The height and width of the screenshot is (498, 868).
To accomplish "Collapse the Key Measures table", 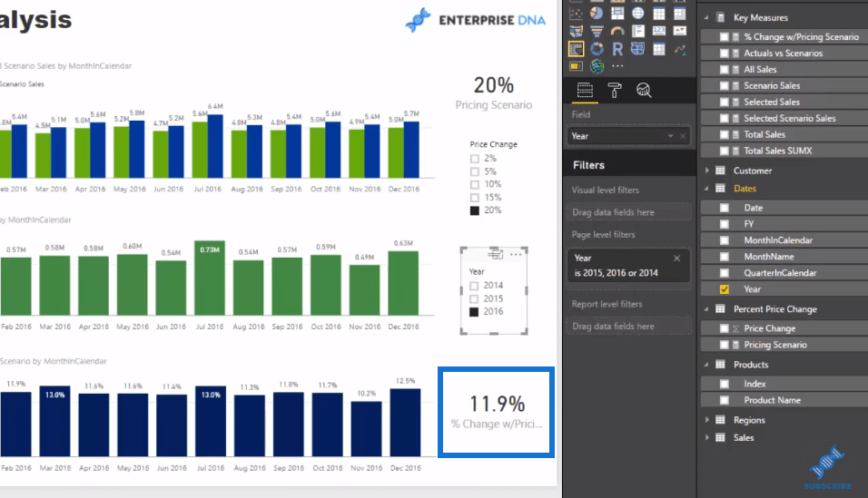I will coord(706,18).
